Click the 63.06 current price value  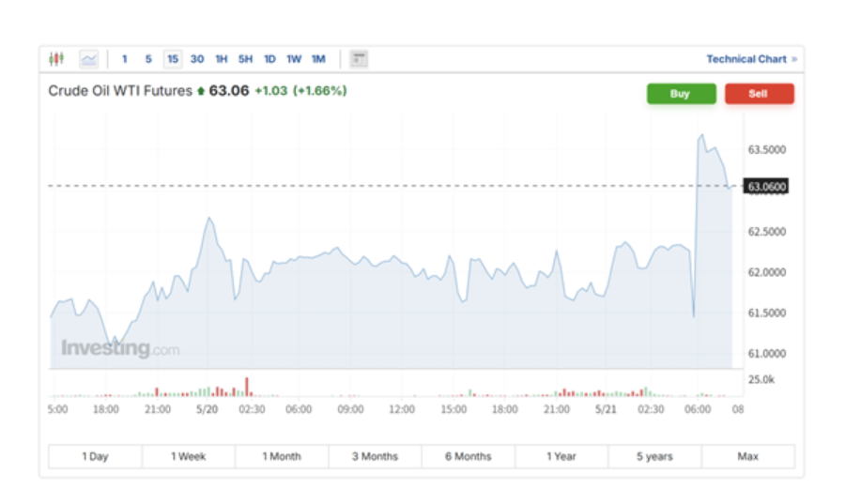[x=229, y=91]
